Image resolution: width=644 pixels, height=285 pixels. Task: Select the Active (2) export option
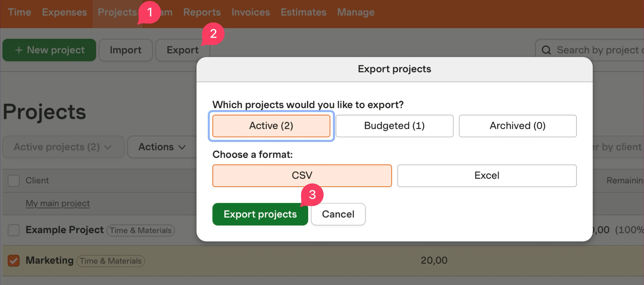[271, 126]
